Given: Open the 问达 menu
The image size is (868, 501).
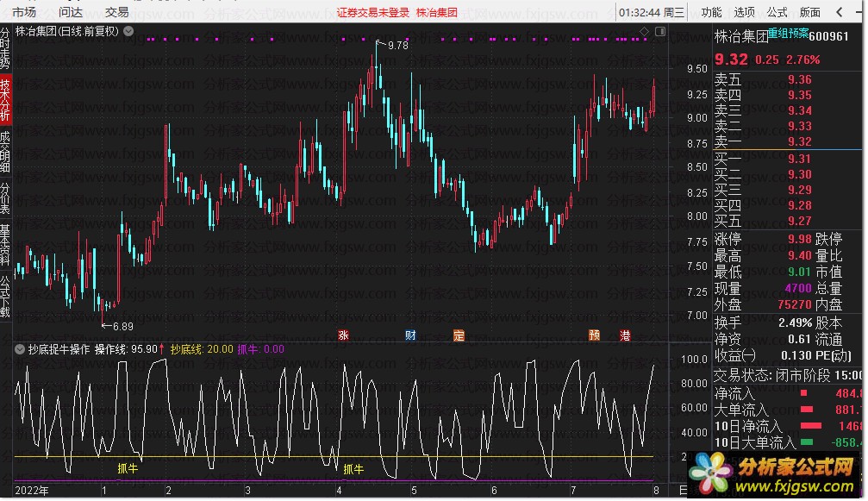Looking at the screenshot, I should [x=71, y=12].
